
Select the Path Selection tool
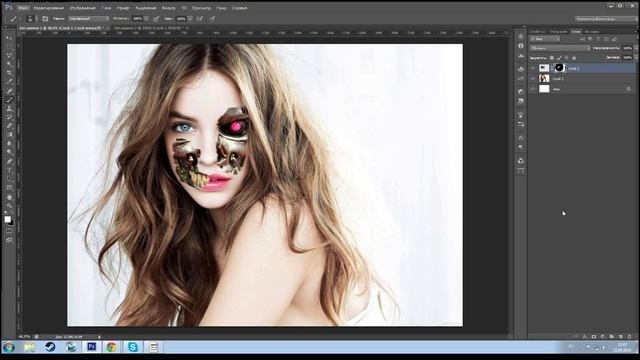pyautogui.click(x=9, y=179)
